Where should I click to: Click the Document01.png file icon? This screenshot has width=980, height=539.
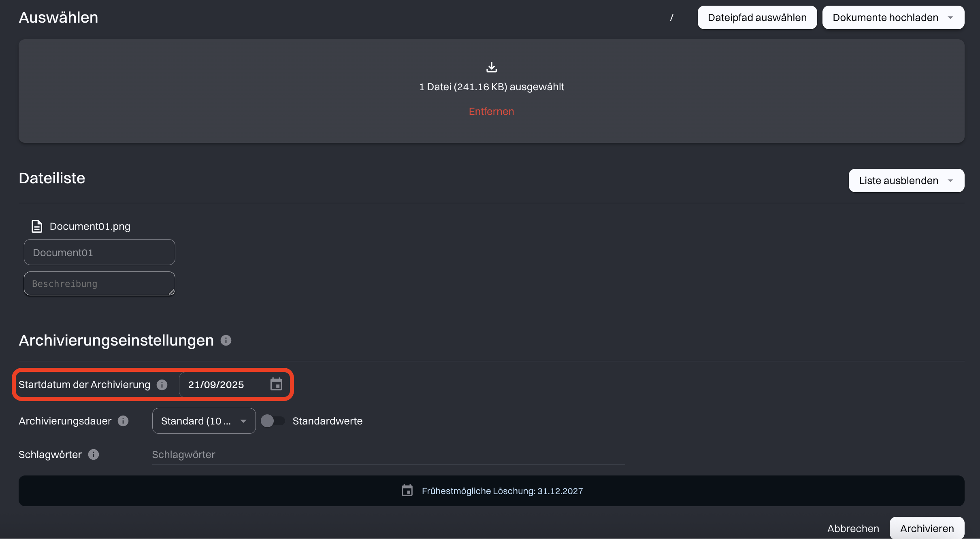[x=37, y=226]
